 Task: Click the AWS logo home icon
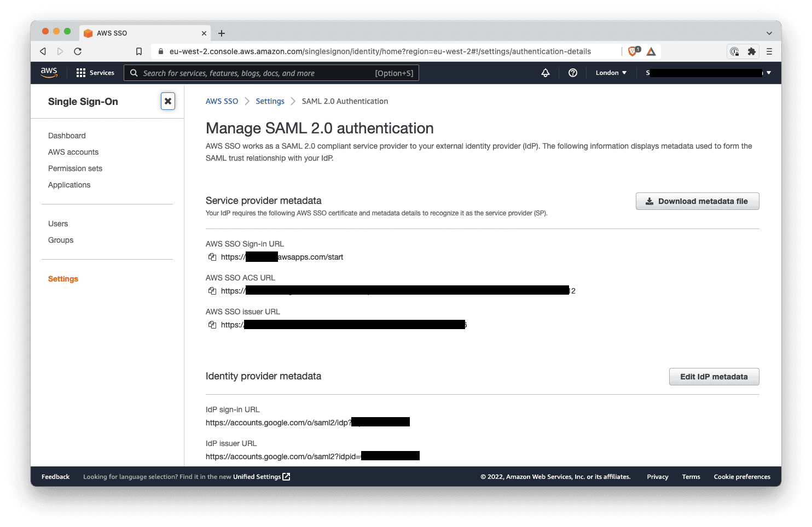[49, 73]
